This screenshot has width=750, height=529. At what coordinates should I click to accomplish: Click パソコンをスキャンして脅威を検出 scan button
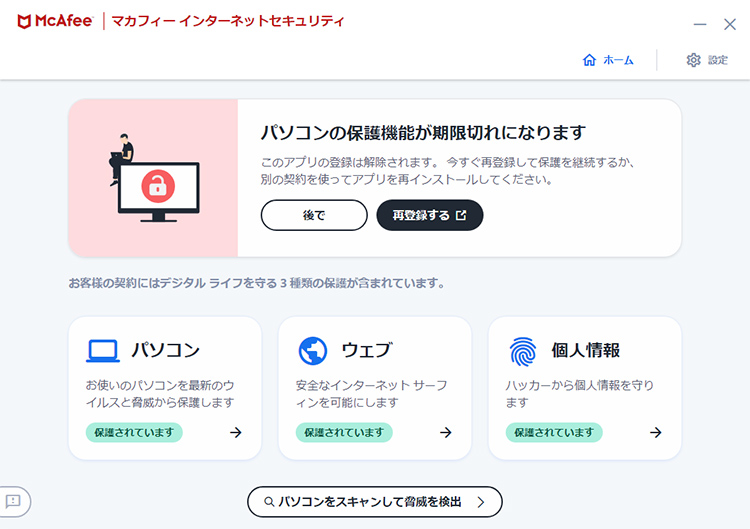point(375,502)
